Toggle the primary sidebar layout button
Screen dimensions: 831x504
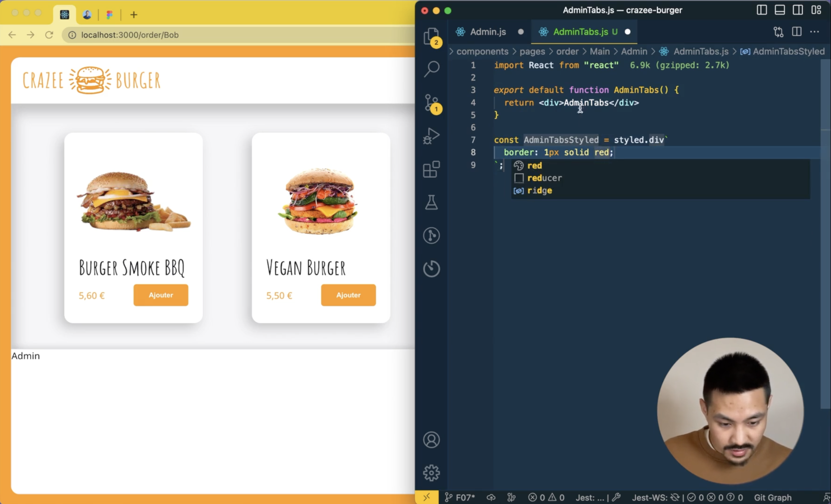point(761,10)
